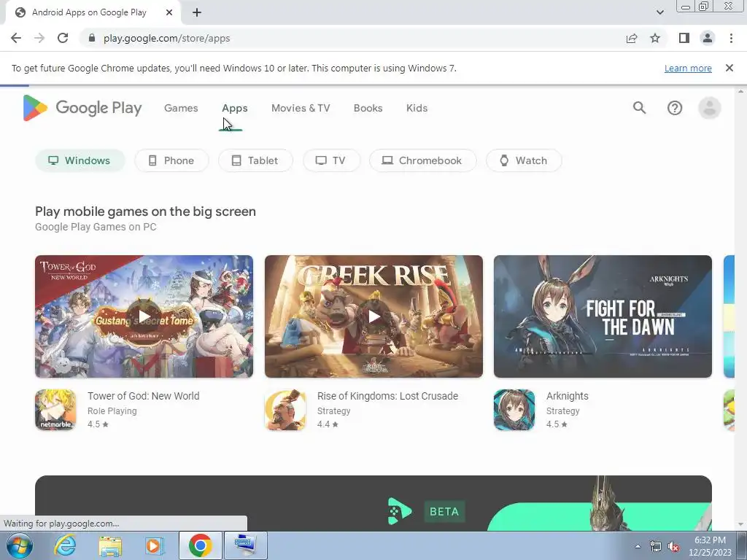The image size is (747, 560).
Task: Reload the current page
Action: coord(63,38)
